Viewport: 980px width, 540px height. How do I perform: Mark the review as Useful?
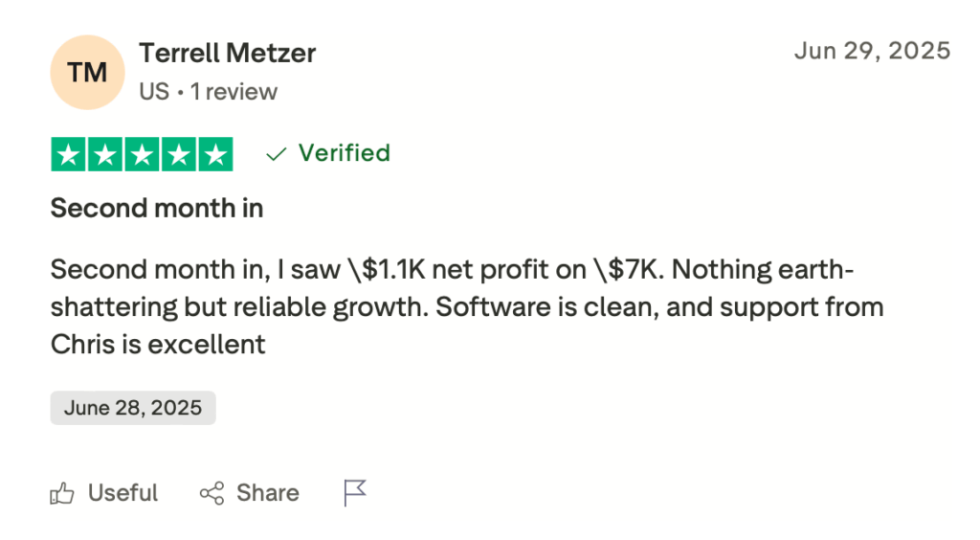(x=122, y=493)
